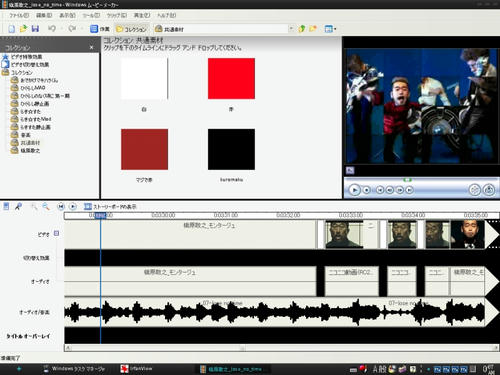Click IrfanView in the Windows taskbar

[x=137, y=369]
